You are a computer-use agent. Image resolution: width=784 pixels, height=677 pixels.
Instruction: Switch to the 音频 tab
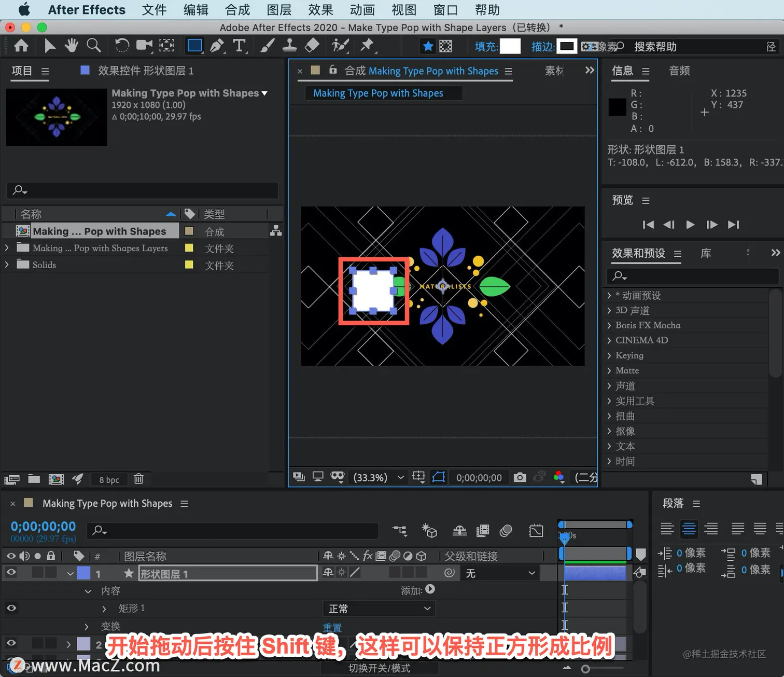[x=679, y=71]
